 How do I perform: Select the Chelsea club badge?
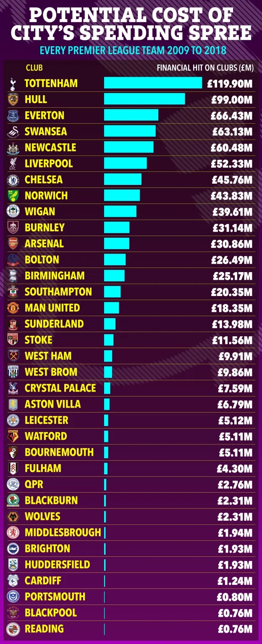tap(13, 179)
